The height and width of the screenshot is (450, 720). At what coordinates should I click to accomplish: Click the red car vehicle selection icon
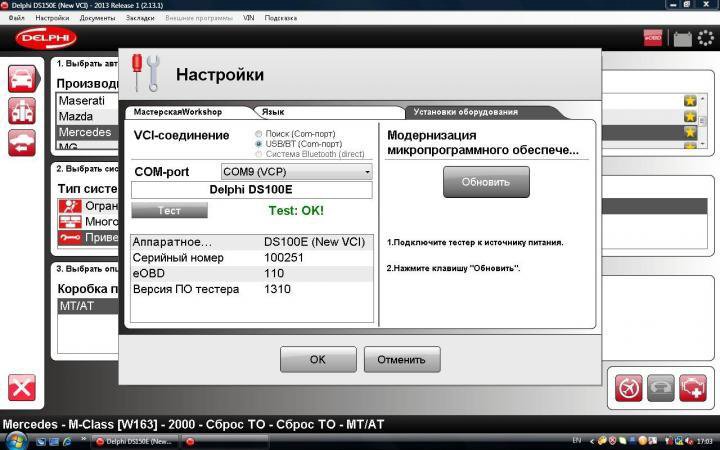(x=22, y=79)
